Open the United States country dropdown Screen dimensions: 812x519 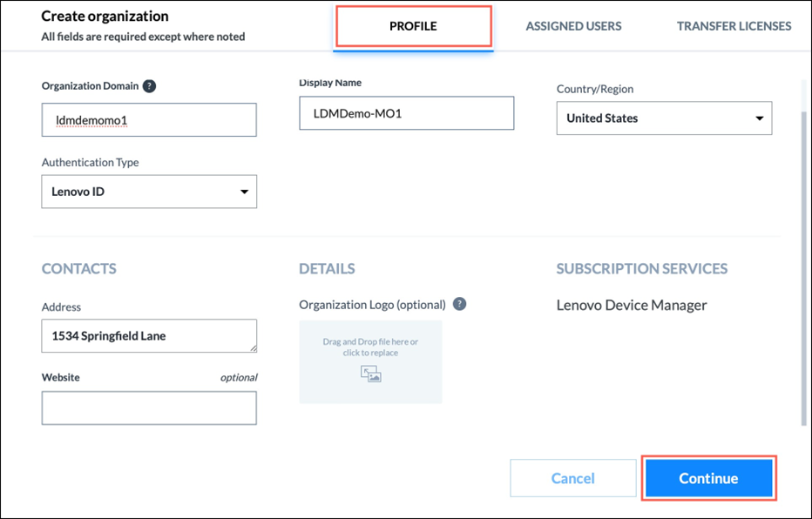[x=664, y=118]
